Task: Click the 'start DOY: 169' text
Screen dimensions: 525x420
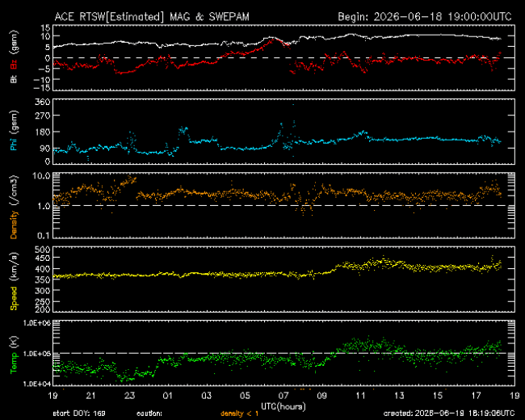Action: (x=79, y=414)
